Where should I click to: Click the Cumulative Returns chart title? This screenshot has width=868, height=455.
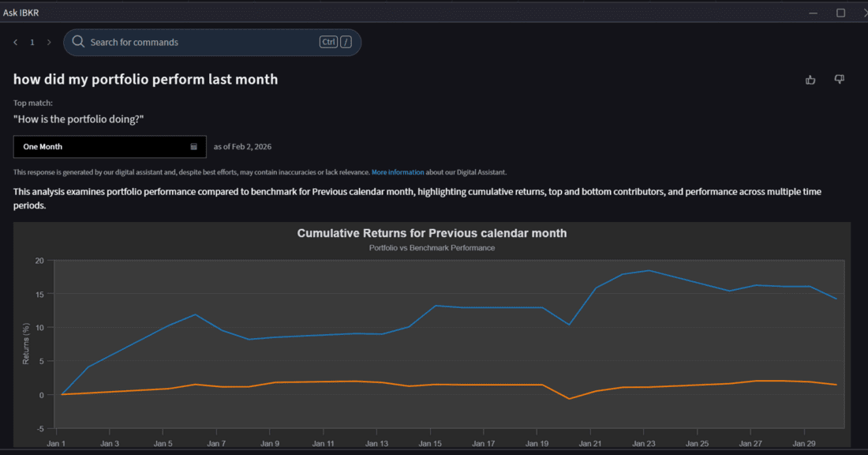432,233
